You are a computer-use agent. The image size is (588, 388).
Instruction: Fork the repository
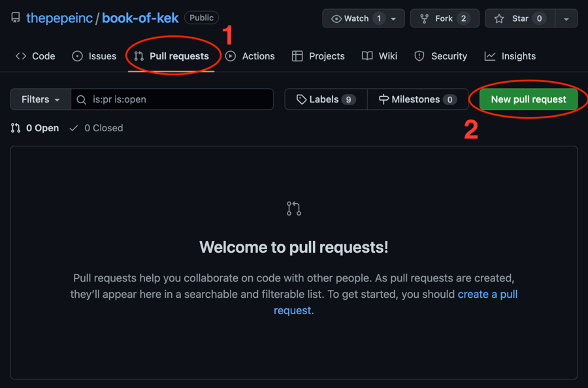[445, 18]
